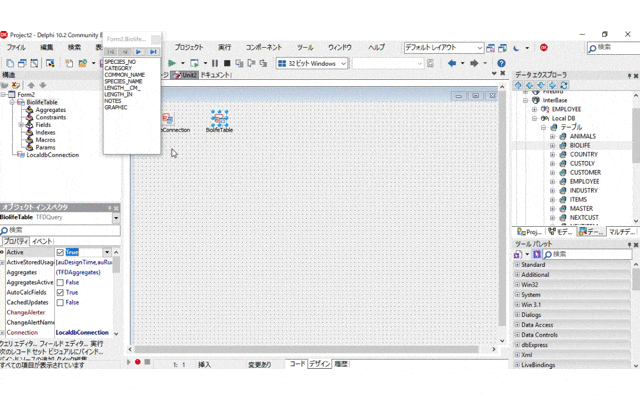The height and width of the screenshot is (400, 640).
Task: Open the 32-bit Windows platform dropdown
Action: (344, 64)
